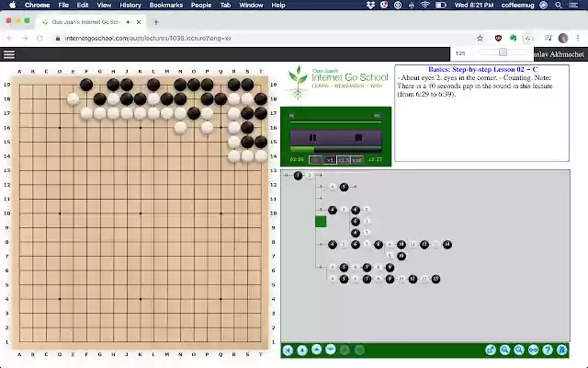The height and width of the screenshot is (368, 588).
Task: Open the Chrome profile avatar
Action: point(563,39)
